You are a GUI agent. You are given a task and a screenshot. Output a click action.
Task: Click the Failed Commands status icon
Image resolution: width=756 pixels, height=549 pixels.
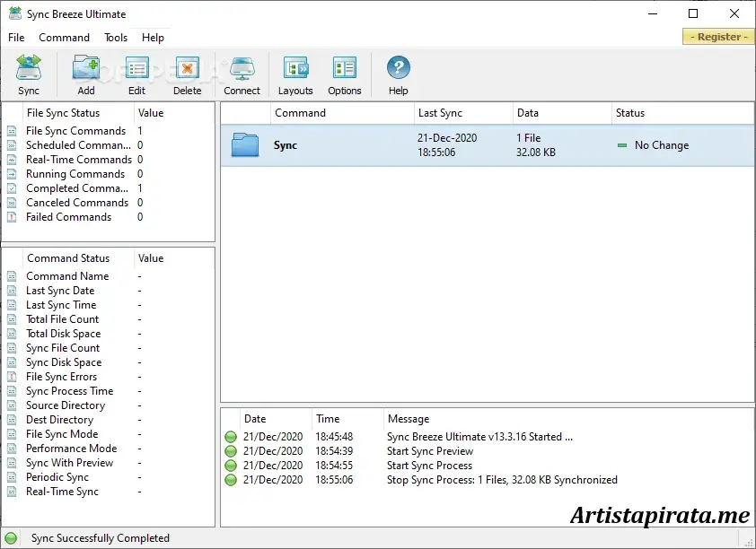pos(10,217)
